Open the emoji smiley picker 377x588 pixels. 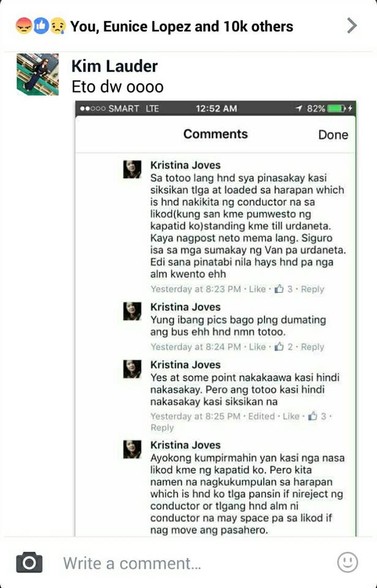point(348,562)
